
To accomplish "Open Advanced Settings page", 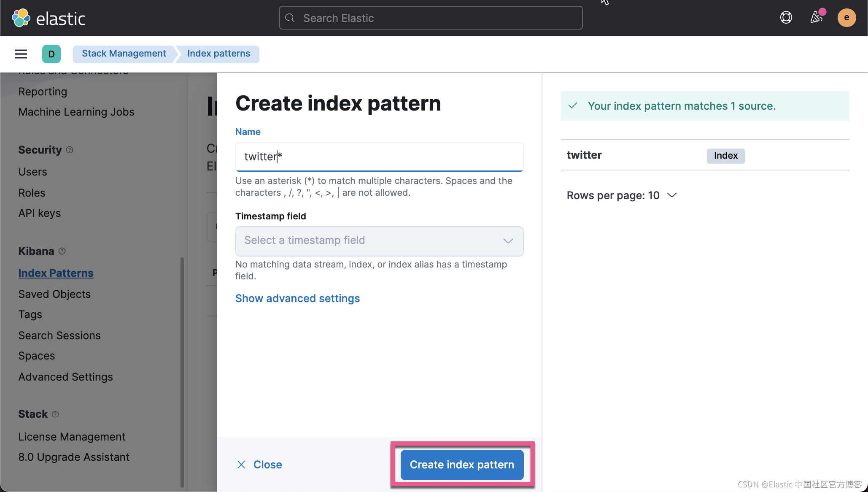I will [x=65, y=377].
